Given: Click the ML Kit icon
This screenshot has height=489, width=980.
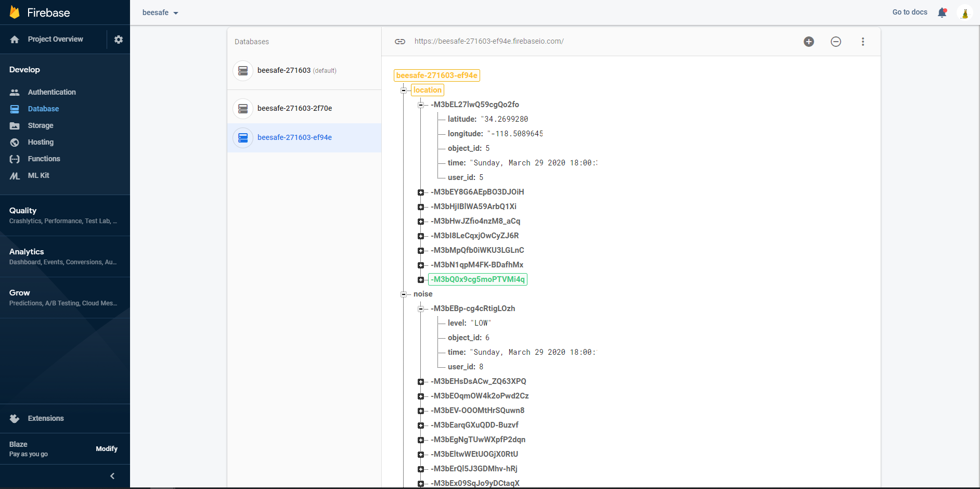Looking at the screenshot, I should click(15, 176).
